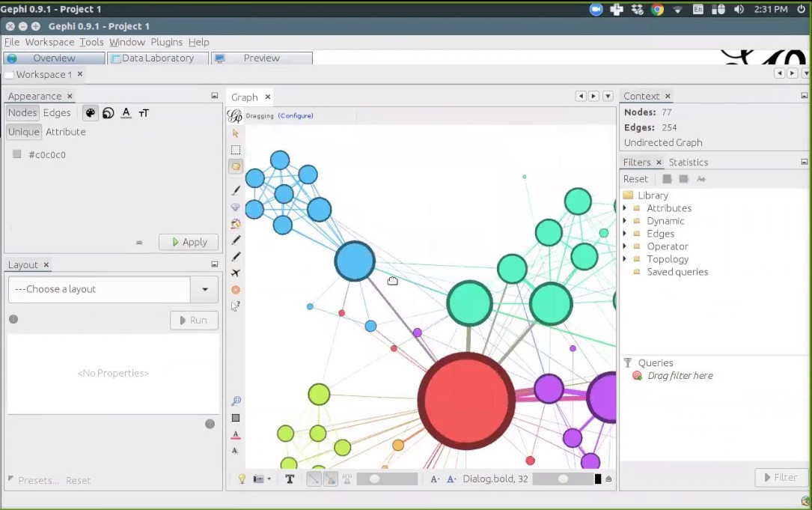This screenshot has width=812, height=510.
Task: Click the Apply button in Appearance
Action: pos(189,242)
